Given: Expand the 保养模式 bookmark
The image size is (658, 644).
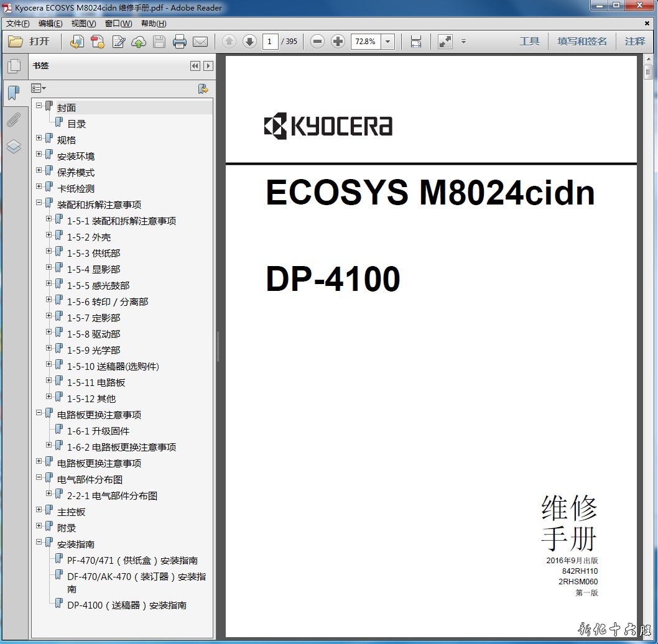Looking at the screenshot, I should click(39, 170).
